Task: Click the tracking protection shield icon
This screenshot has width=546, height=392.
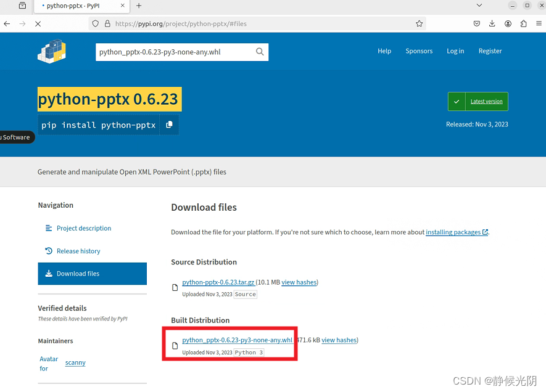Action: click(96, 23)
